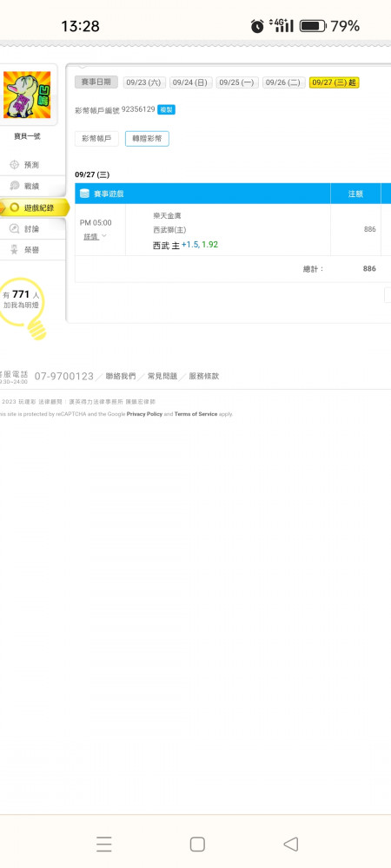Tap the Android home square icon
Screen dimensions: 391x868
(197, 844)
